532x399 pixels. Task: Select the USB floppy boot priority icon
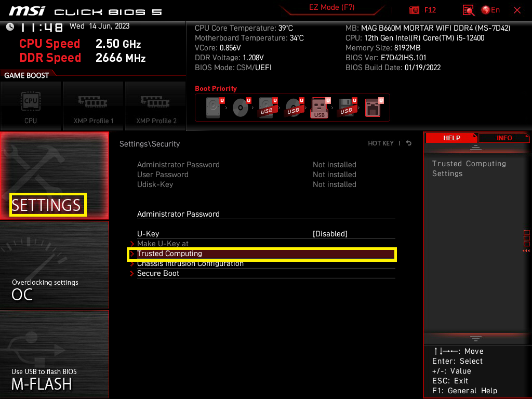(x=347, y=108)
